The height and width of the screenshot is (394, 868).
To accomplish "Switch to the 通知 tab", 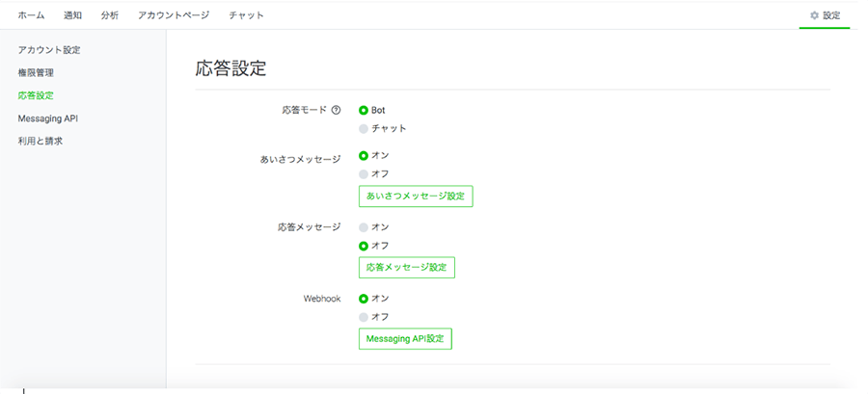I will [x=72, y=15].
